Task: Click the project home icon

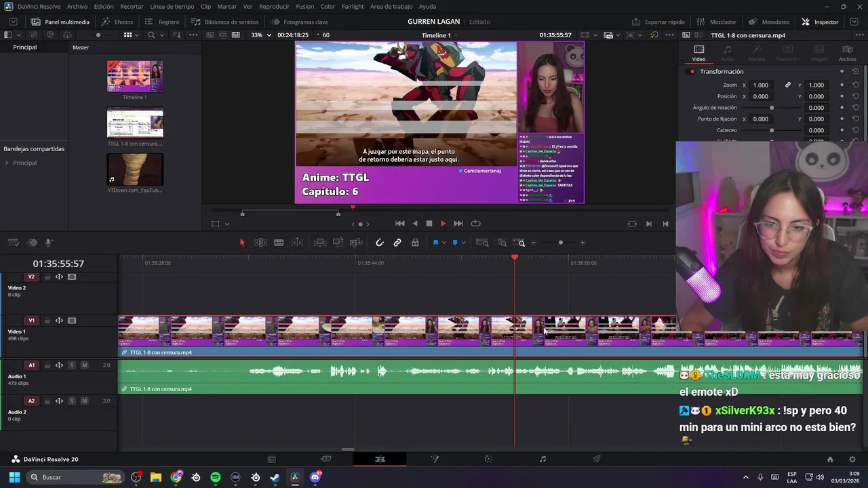Action: (830, 459)
